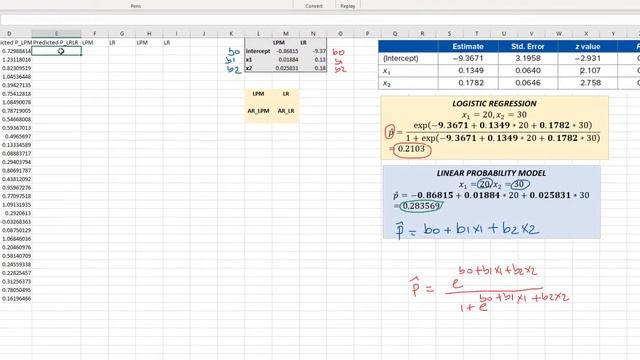The width and height of the screenshot is (640, 360).
Task: Click the LPM label in column F
Action: [x=88, y=42]
